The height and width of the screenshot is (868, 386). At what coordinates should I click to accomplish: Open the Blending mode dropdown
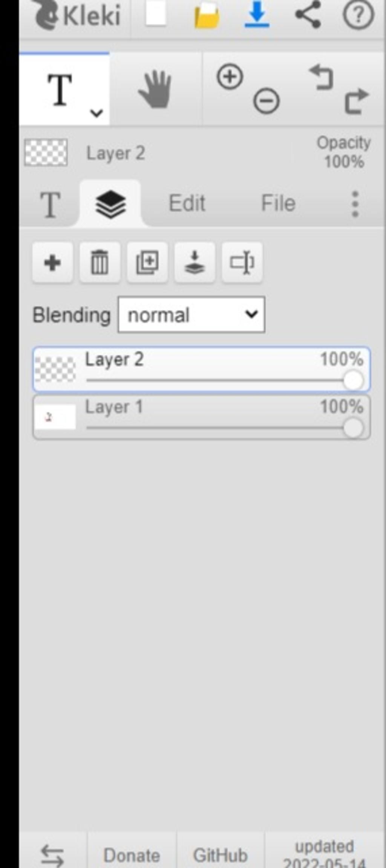coord(191,315)
